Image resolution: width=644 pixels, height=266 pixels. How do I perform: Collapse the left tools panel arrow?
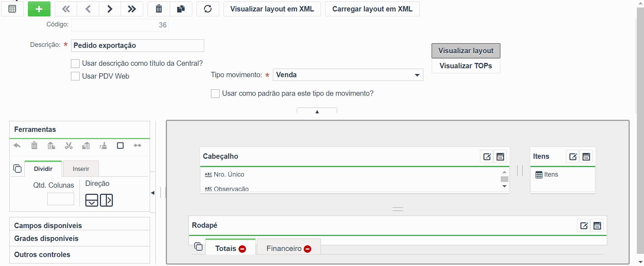[x=153, y=193]
